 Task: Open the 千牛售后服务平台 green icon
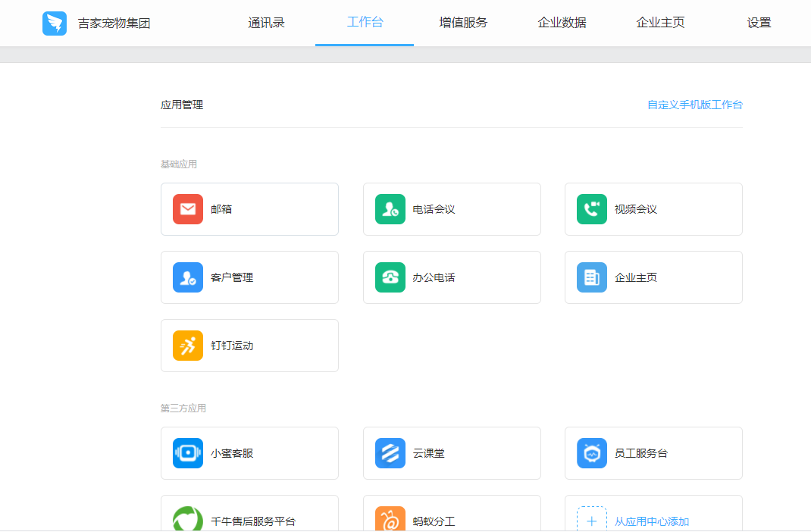click(x=188, y=518)
